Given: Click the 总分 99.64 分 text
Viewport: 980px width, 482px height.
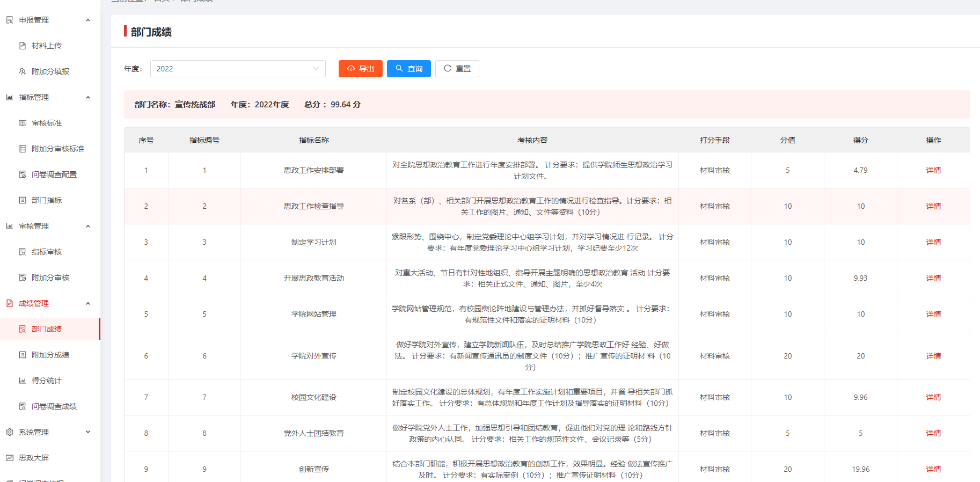Looking at the screenshot, I should pyautogui.click(x=333, y=105).
